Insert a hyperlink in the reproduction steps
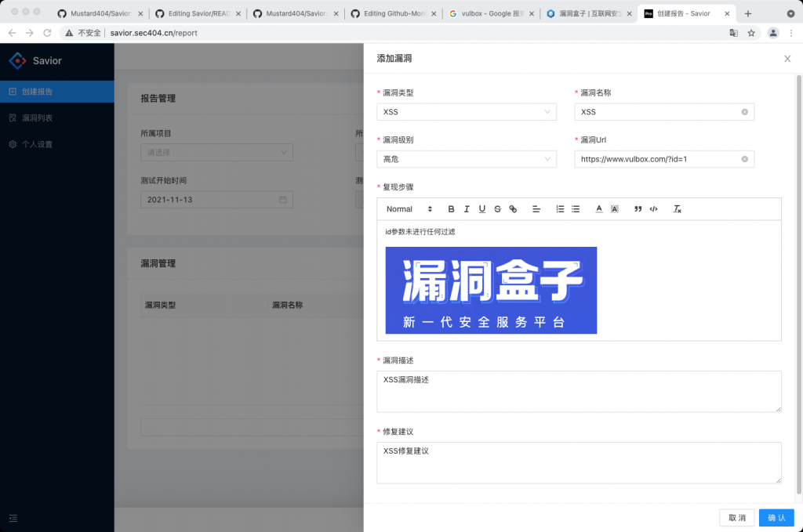 tap(514, 208)
